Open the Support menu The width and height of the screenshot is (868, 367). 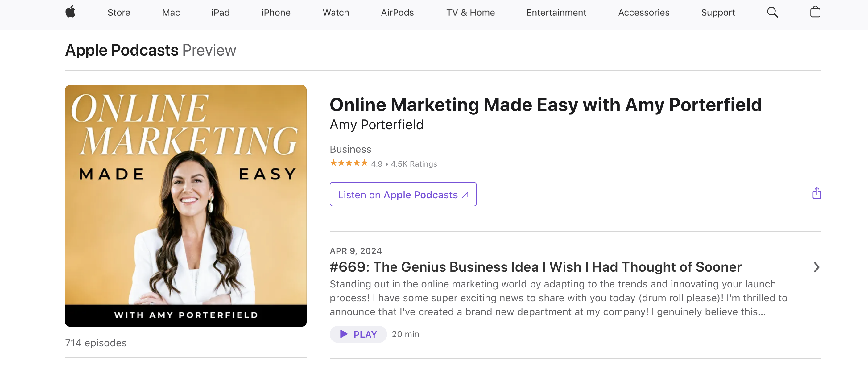tap(718, 12)
